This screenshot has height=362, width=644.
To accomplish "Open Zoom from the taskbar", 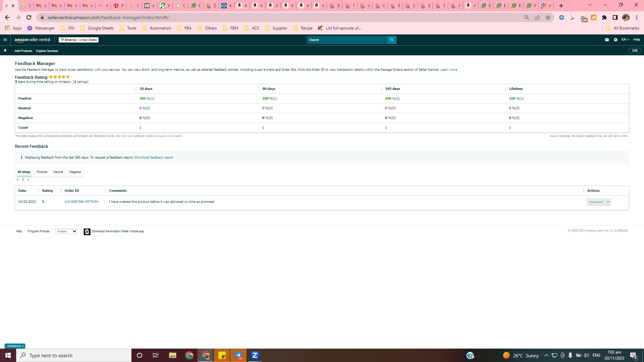I will point(255,355).
